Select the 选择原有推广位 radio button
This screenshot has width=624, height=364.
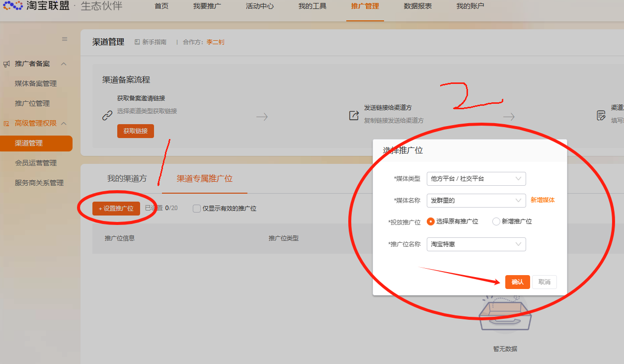431,221
